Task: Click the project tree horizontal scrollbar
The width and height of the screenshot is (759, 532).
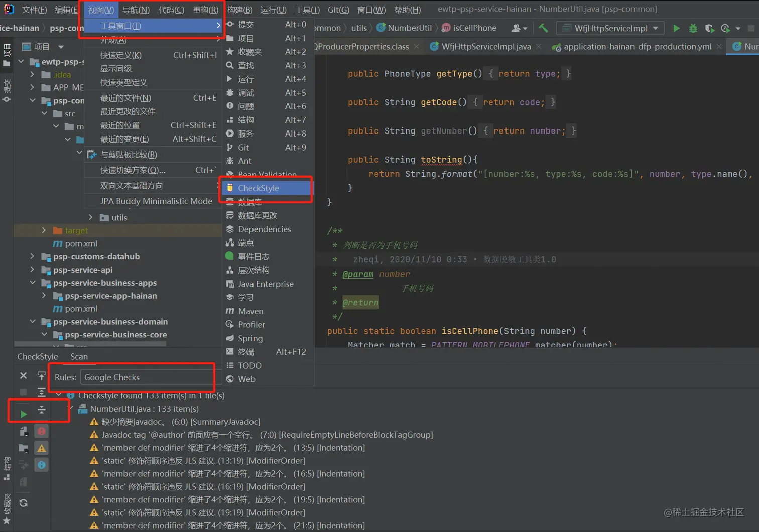Action: (90, 344)
